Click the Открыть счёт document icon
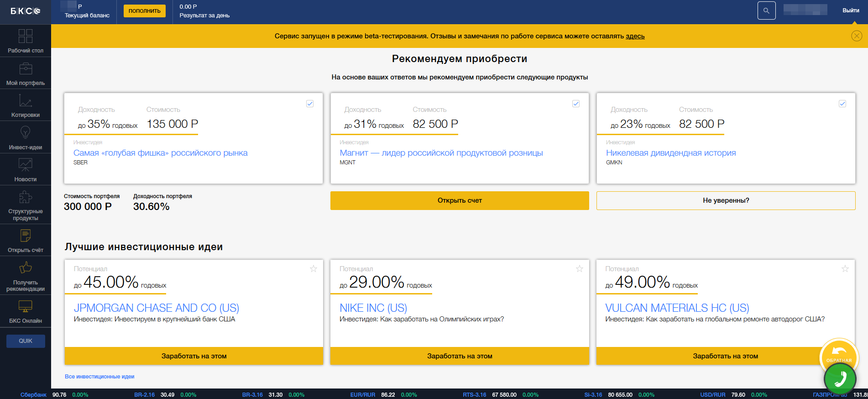This screenshot has height=399, width=868. (26, 236)
